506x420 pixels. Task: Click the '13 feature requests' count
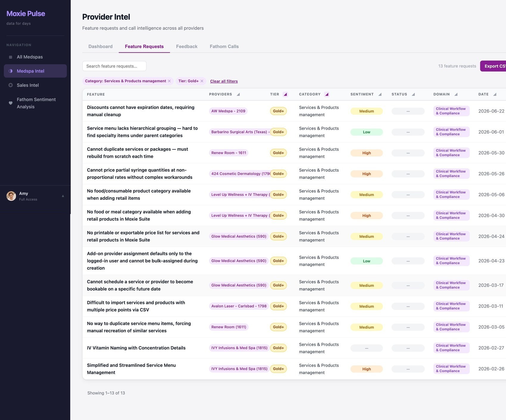[457, 66]
